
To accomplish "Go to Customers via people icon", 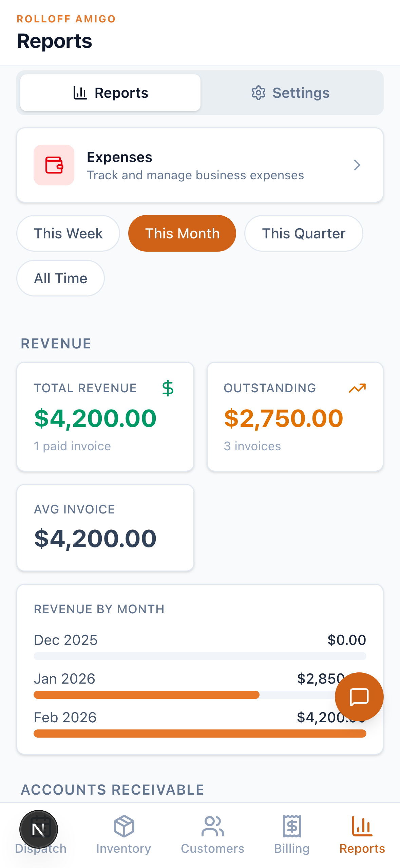I will coord(212,826).
